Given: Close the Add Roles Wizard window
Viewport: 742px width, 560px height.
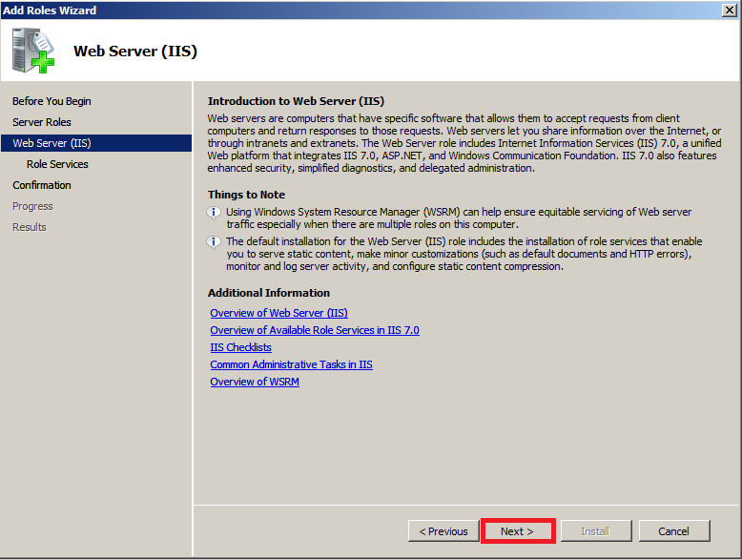Looking at the screenshot, I should [x=730, y=10].
